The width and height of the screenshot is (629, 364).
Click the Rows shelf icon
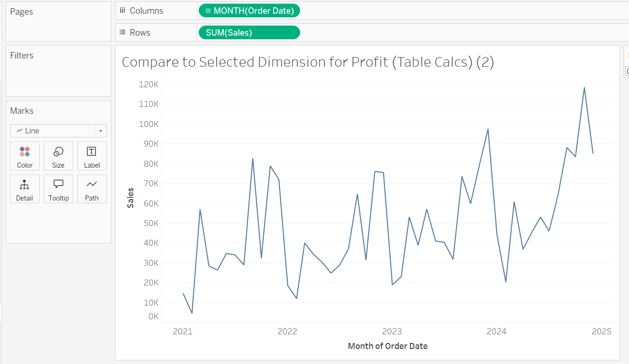(x=122, y=32)
